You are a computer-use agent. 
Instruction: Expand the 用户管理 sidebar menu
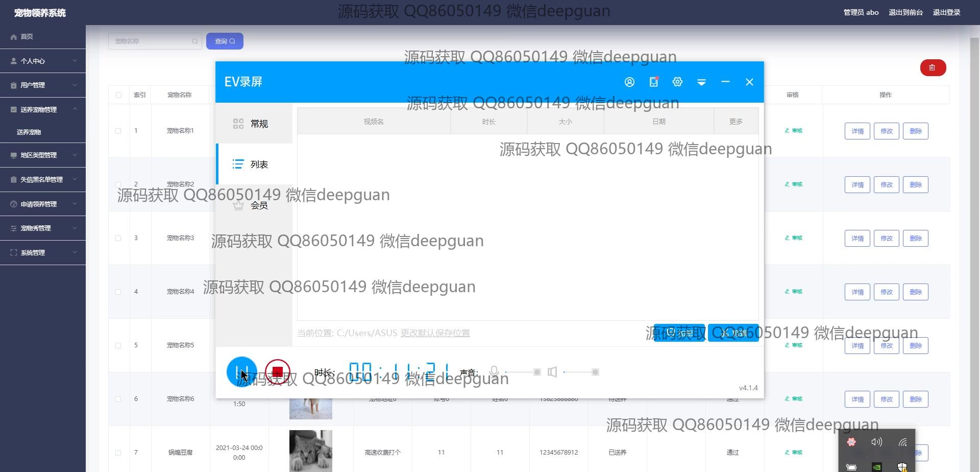43,85
